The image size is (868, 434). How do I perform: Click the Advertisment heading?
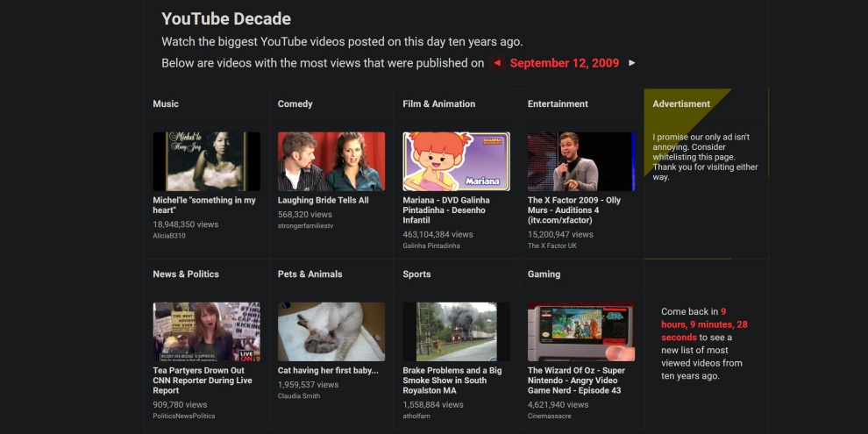click(681, 104)
